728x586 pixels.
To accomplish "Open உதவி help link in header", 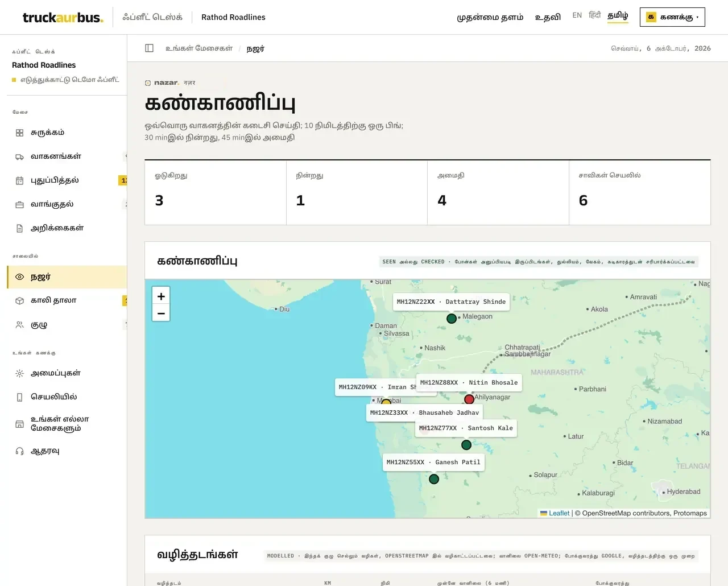I will point(548,18).
